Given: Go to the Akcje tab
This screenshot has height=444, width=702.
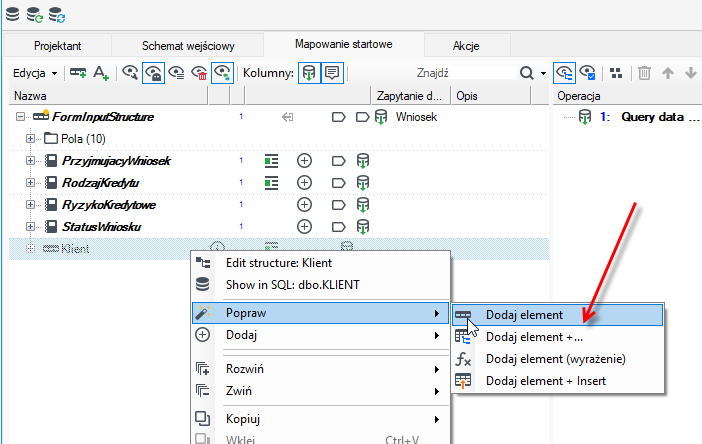Looking at the screenshot, I should coord(466,46).
